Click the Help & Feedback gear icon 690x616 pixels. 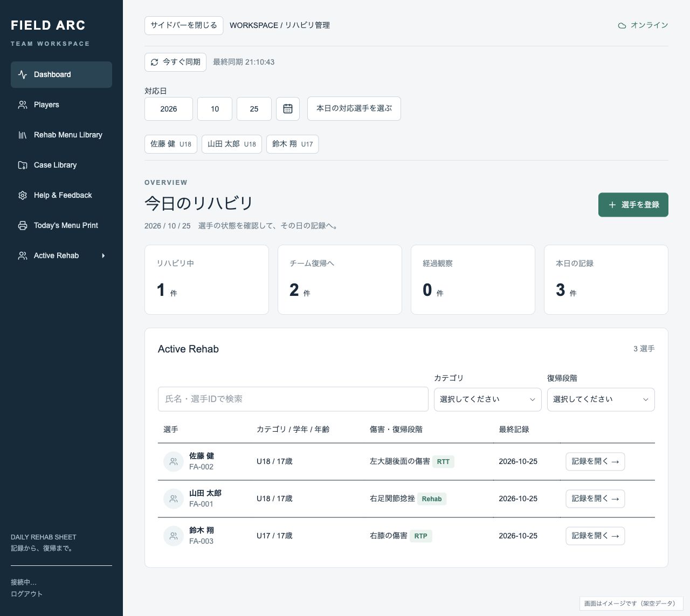click(23, 195)
